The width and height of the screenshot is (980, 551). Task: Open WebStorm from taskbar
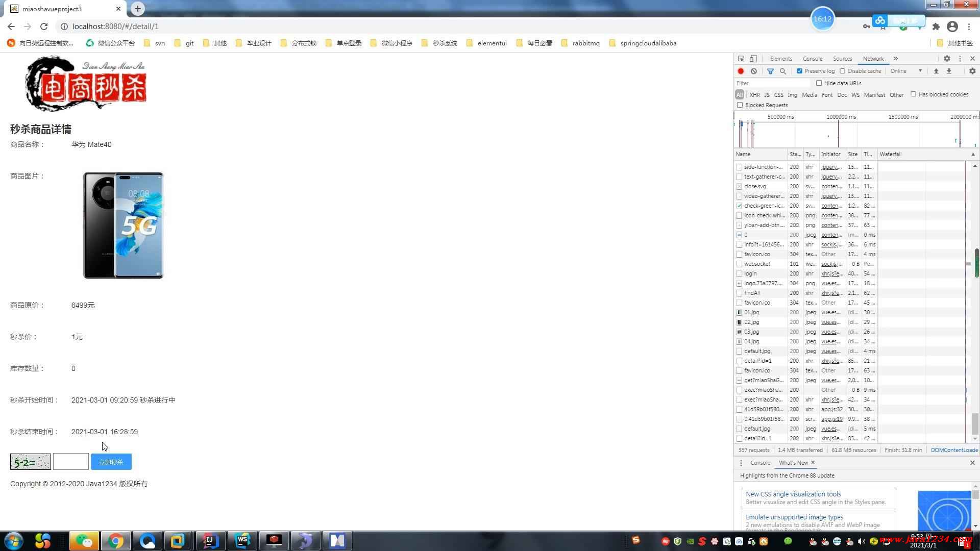tap(242, 540)
